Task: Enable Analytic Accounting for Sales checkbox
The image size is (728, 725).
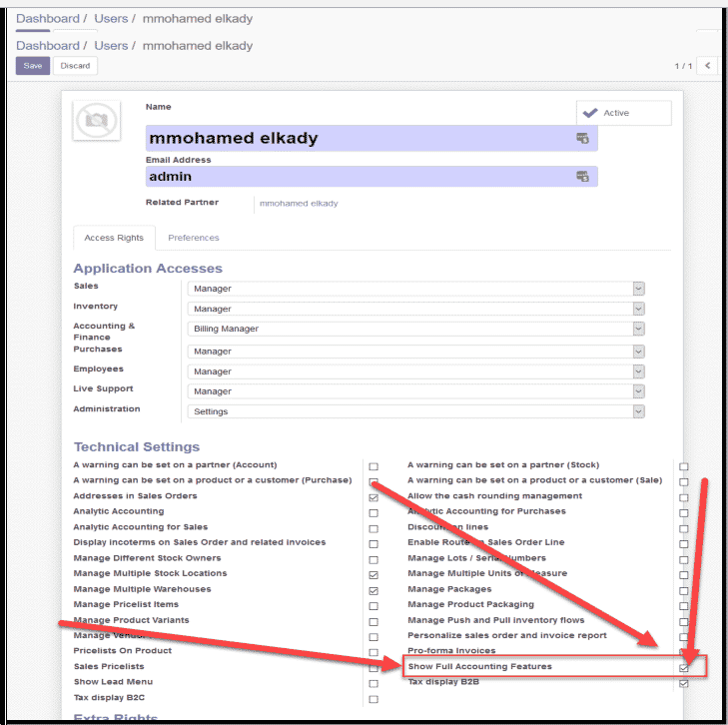Action: (x=373, y=528)
